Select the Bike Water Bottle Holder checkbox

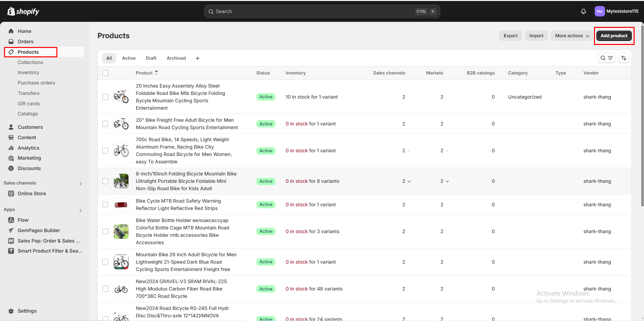coord(105,231)
